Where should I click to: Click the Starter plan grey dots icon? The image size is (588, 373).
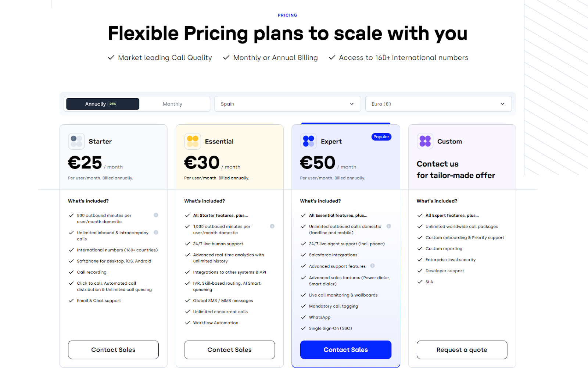click(x=76, y=141)
